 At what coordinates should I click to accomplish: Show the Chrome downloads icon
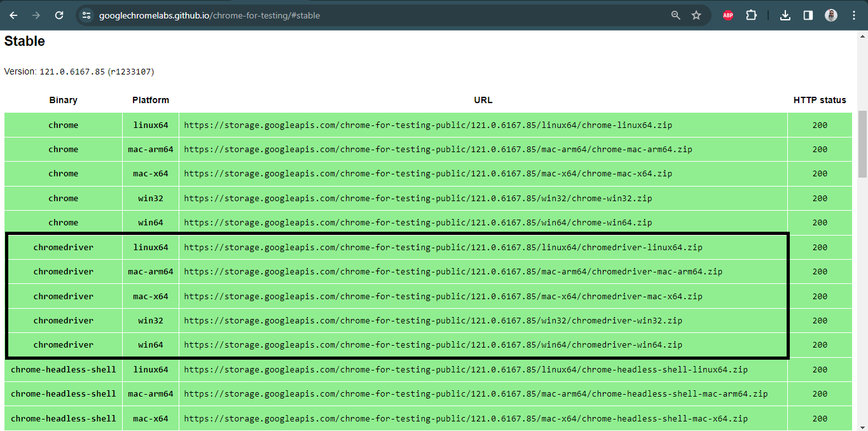click(x=785, y=15)
